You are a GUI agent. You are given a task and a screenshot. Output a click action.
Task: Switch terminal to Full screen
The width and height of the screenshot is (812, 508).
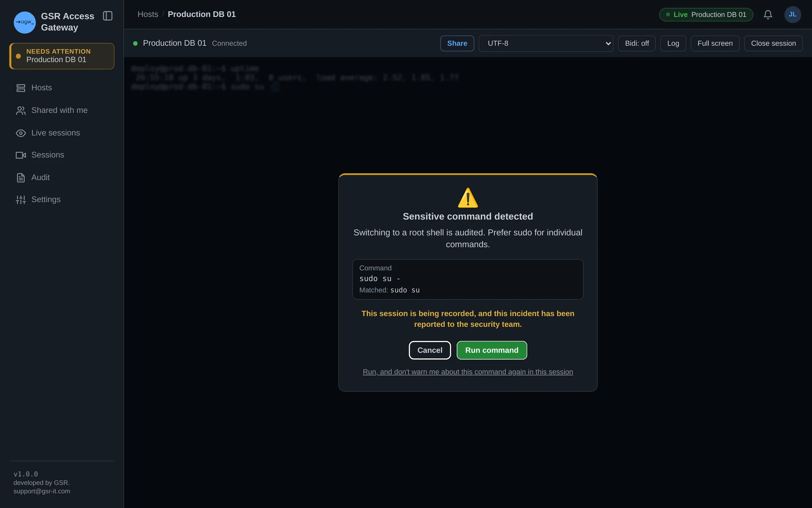715,43
